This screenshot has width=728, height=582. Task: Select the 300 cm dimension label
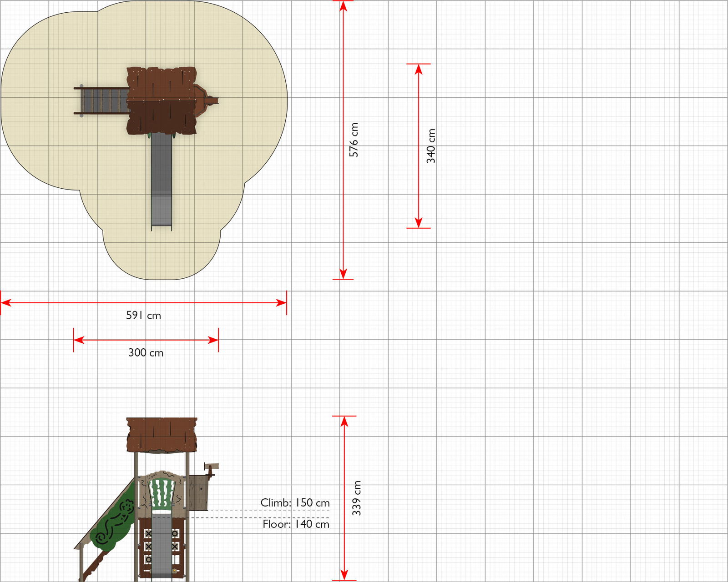(146, 352)
